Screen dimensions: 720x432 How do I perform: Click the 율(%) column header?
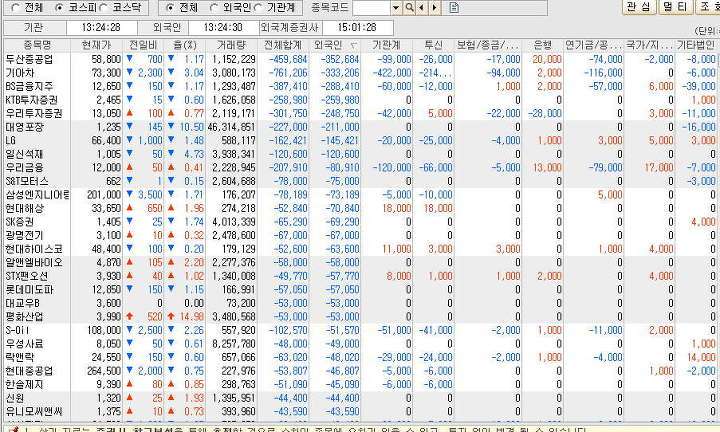click(x=185, y=45)
